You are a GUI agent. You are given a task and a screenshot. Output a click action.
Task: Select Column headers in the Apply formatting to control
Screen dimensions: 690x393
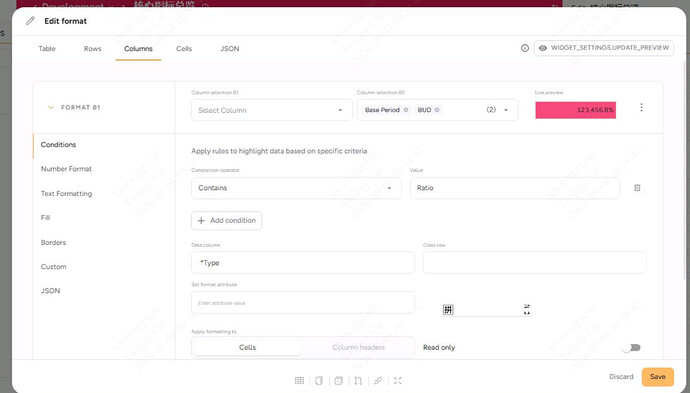358,347
